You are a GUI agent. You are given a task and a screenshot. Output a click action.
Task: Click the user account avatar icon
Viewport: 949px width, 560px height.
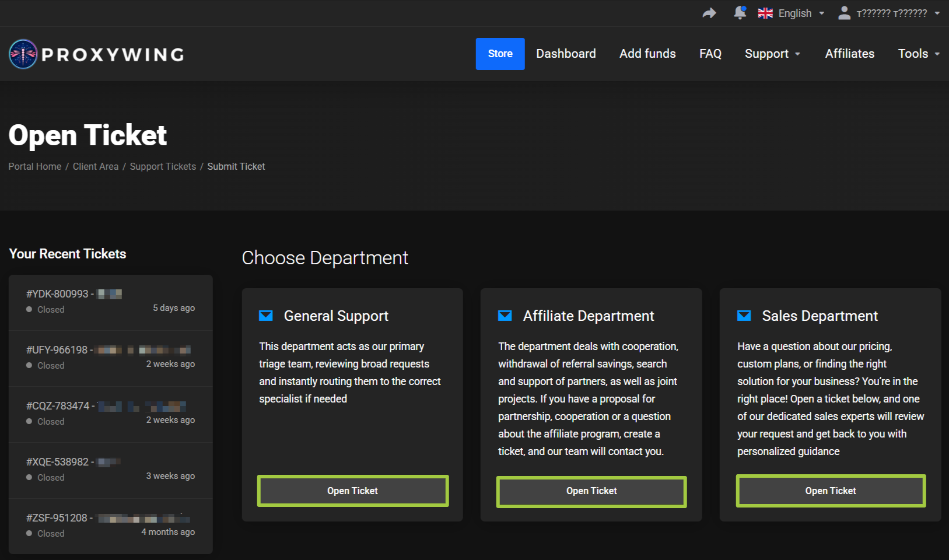[x=844, y=13]
